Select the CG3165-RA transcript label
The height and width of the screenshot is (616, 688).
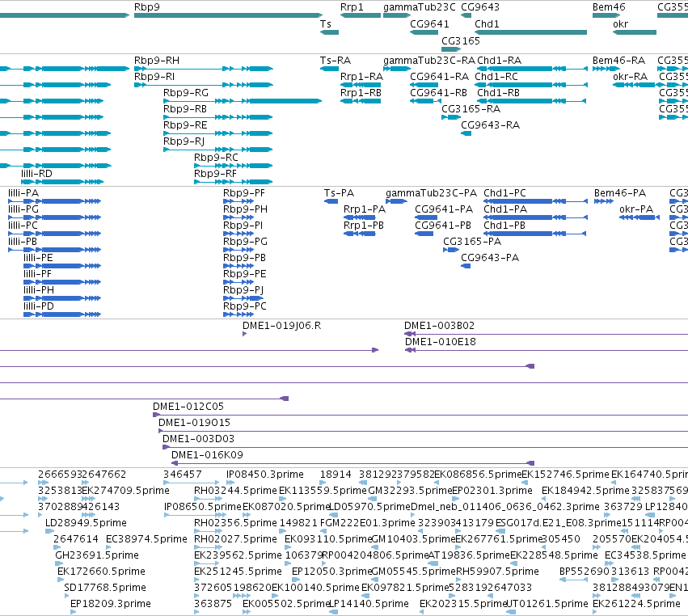click(471, 109)
